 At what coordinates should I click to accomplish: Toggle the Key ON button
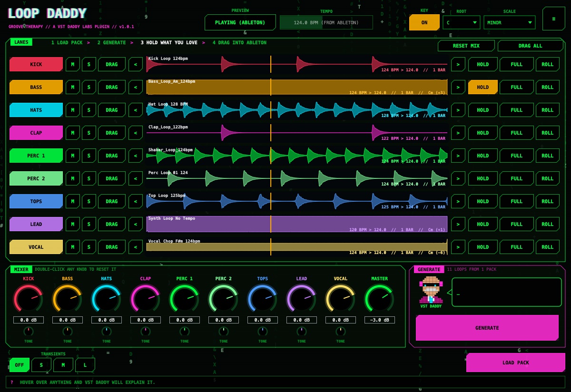[x=424, y=22]
